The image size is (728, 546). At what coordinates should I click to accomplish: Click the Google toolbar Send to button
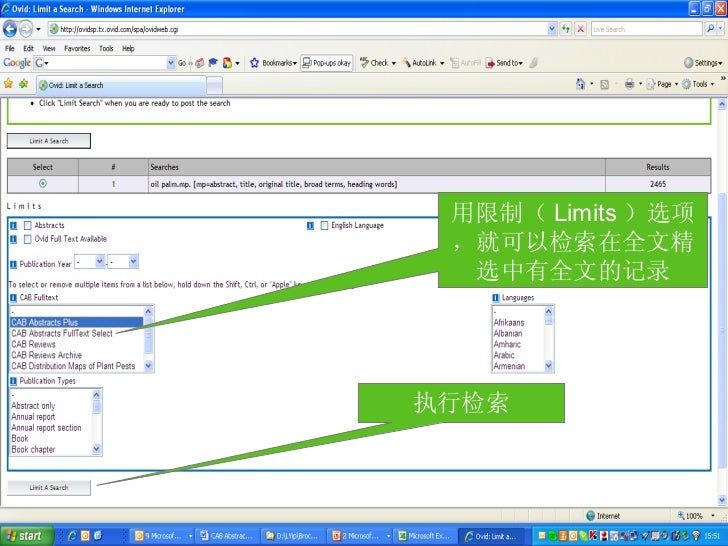coord(504,63)
